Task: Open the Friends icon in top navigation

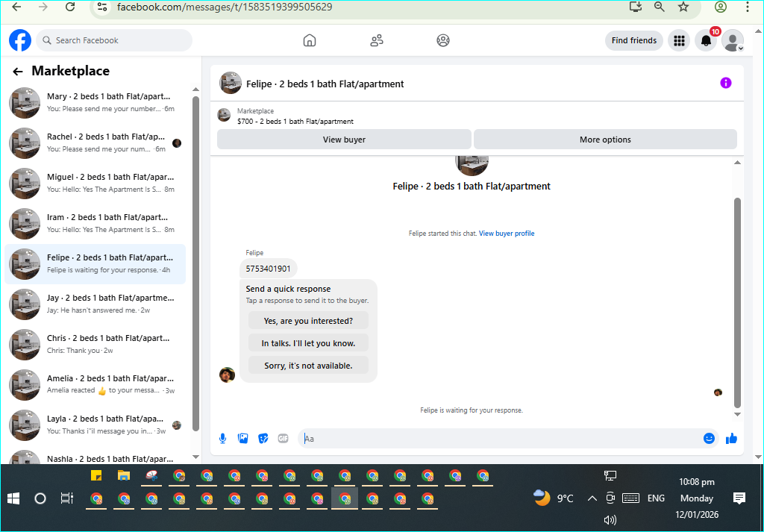Action: click(x=377, y=40)
